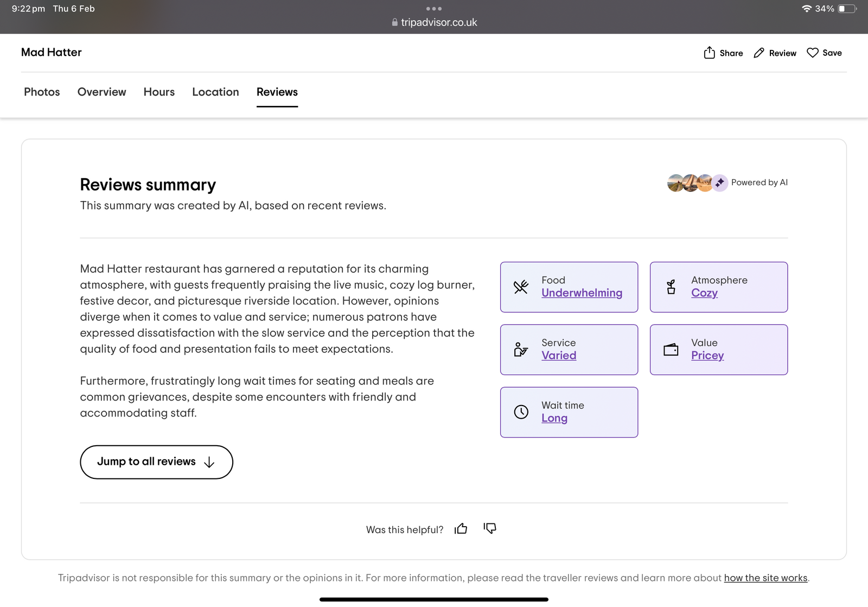Tap the three dots multitasking menu

coord(434,9)
